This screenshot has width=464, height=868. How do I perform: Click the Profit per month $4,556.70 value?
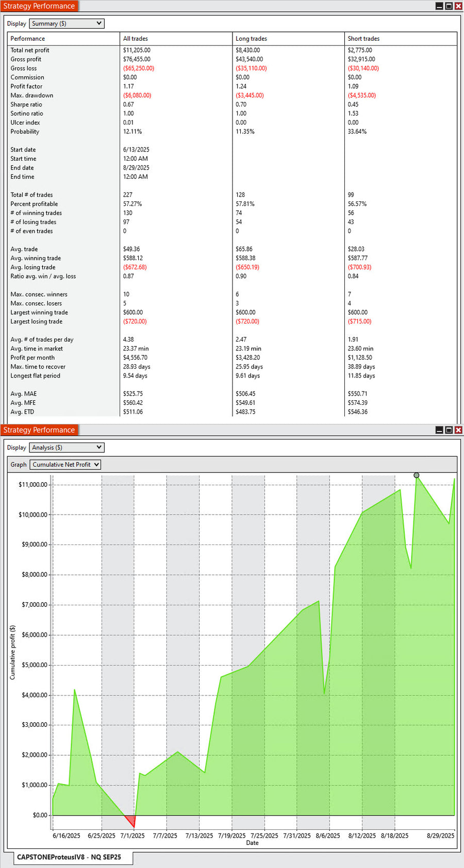(x=135, y=358)
